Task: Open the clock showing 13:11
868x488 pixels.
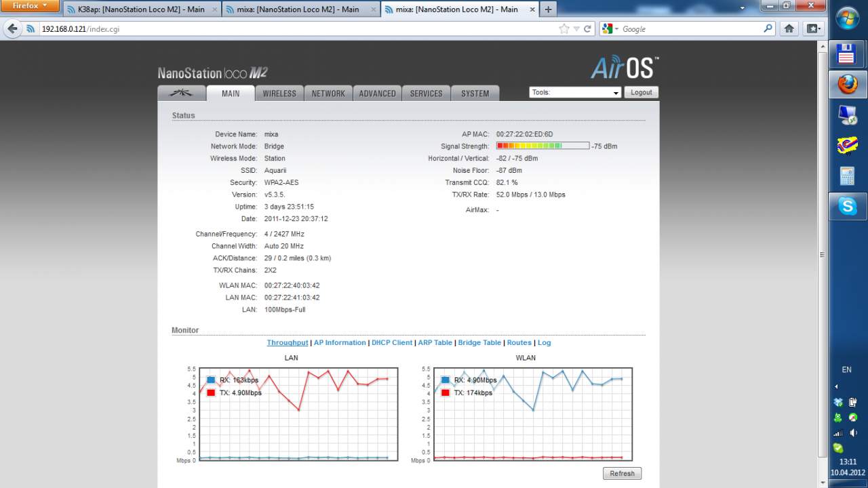Action: (848, 462)
